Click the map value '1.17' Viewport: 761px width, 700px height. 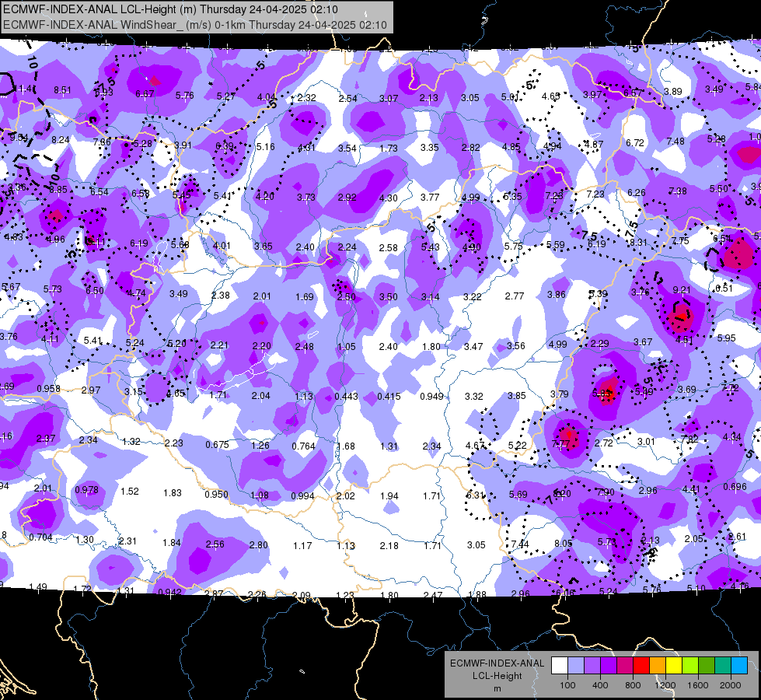tap(302, 546)
